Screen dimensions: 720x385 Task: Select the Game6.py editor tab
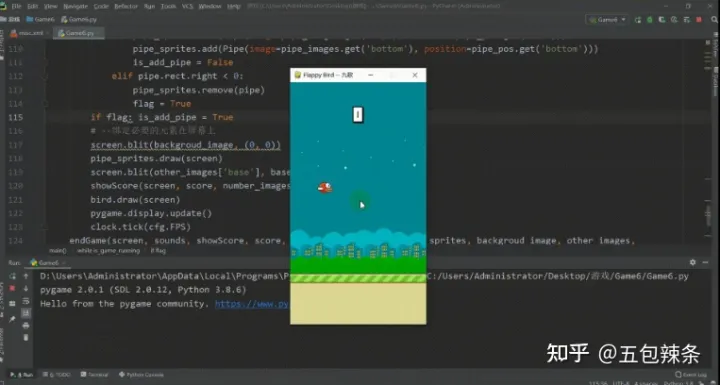point(79,33)
